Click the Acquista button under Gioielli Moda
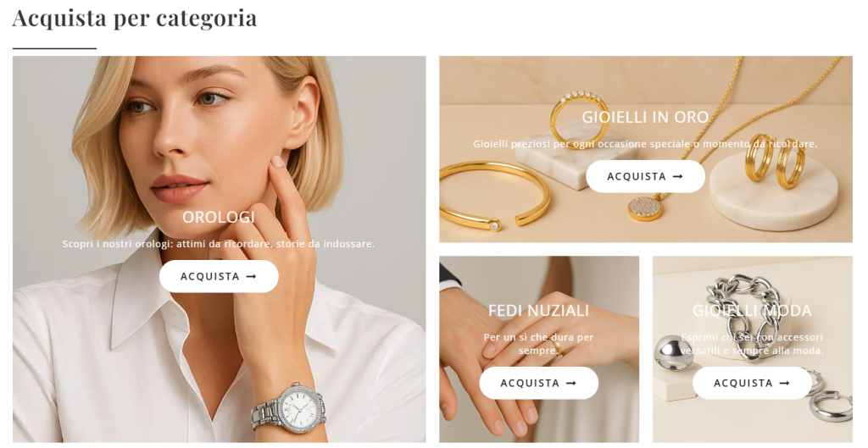The image size is (868, 448). [x=752, y=383]
